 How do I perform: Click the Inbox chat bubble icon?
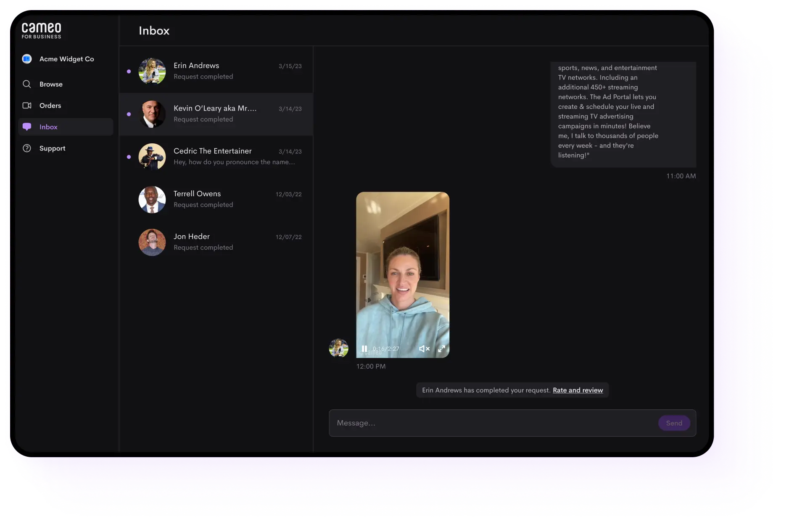(27, 127)
